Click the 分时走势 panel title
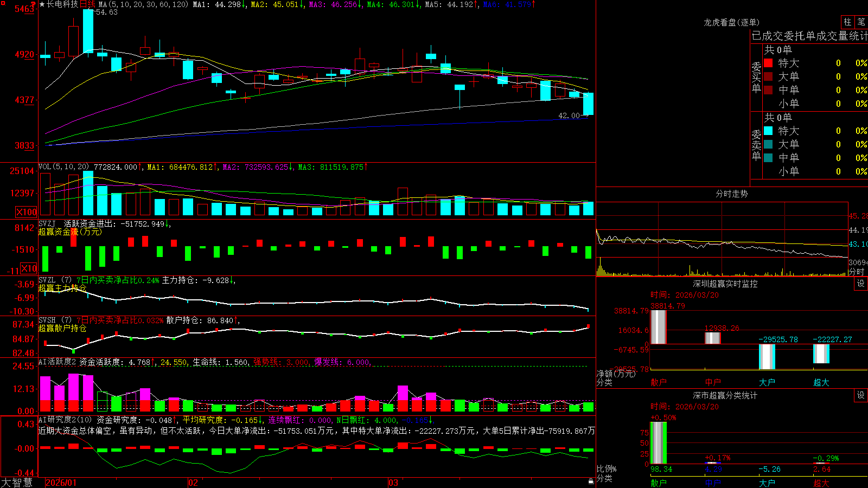This screenshot has width=868, height=488. click(731, 194)
